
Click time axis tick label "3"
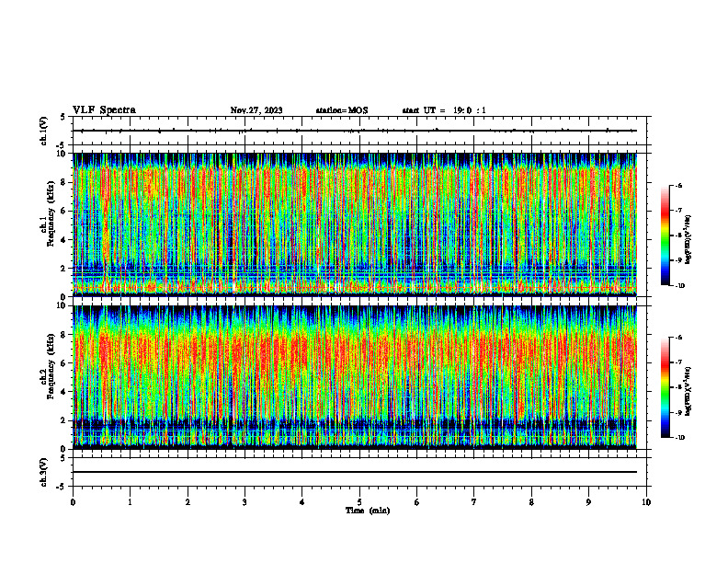[x=245, y=502]
